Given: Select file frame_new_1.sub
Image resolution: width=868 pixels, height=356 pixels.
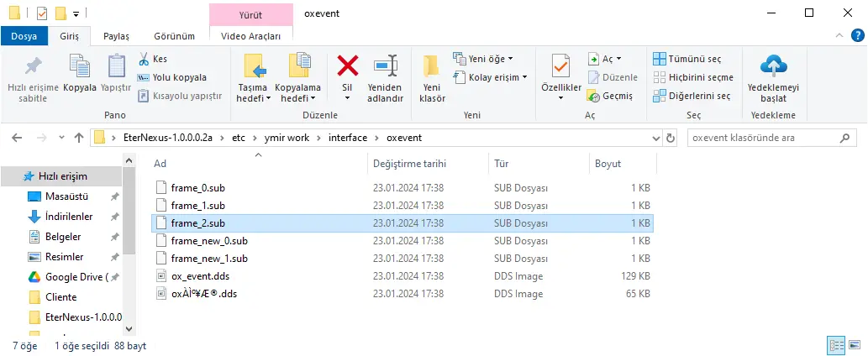Looking at the screenshot, I should [402, 258].
